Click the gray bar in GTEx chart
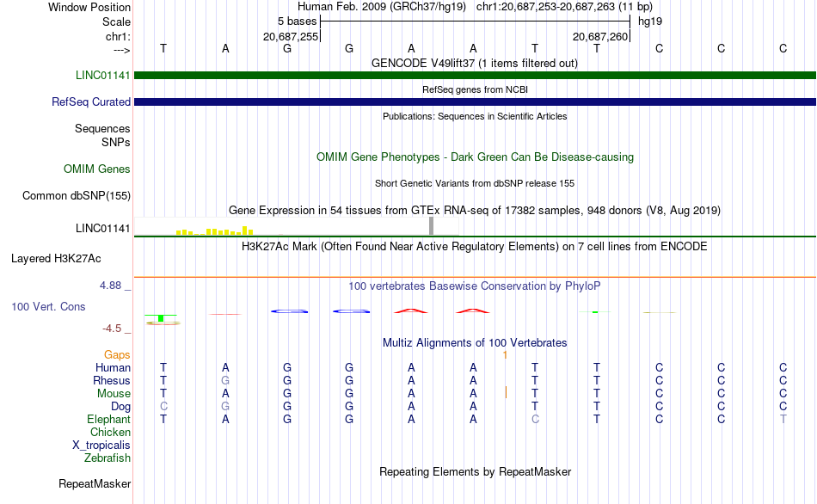This screenshot has width=817, height=504. point(431,226)
